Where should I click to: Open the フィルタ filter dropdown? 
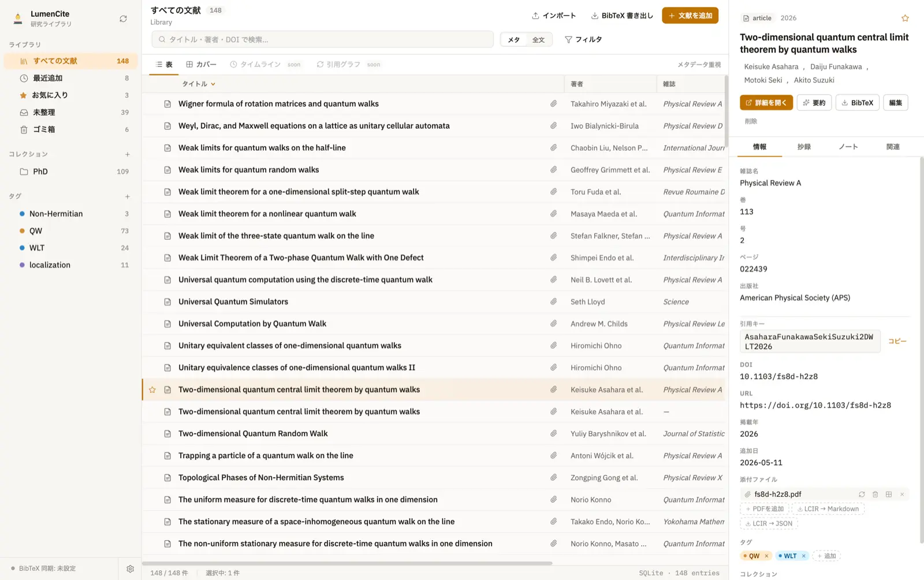583,39
